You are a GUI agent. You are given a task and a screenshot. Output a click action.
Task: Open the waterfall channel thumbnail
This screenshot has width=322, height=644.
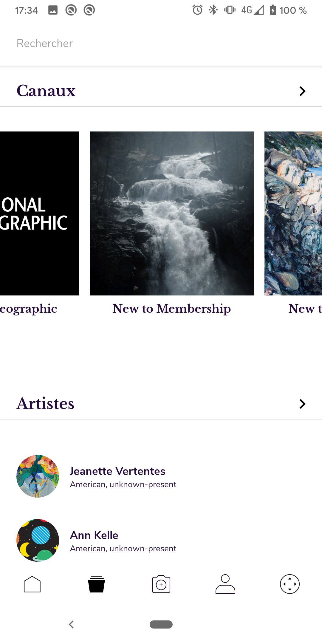(x=172, y=213)
